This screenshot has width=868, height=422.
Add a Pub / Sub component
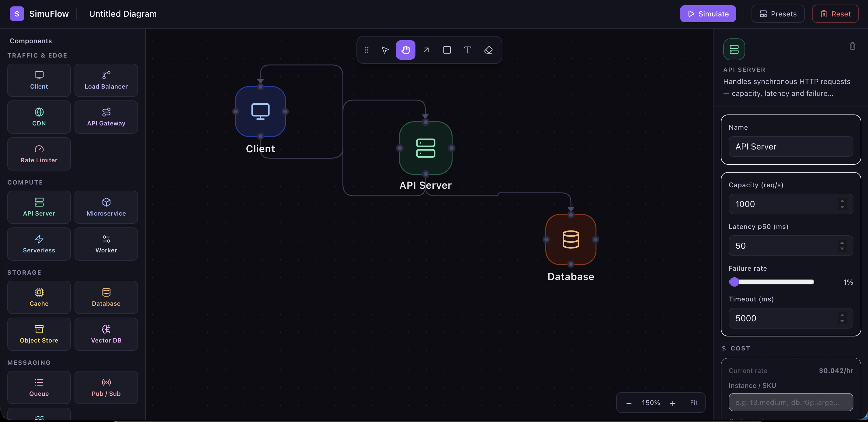point(106,387)
